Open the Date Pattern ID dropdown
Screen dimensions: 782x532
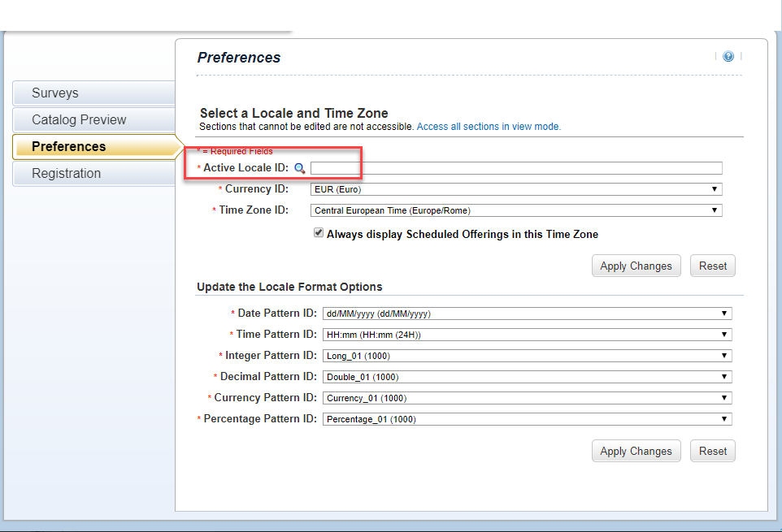(x=527, y=314)
